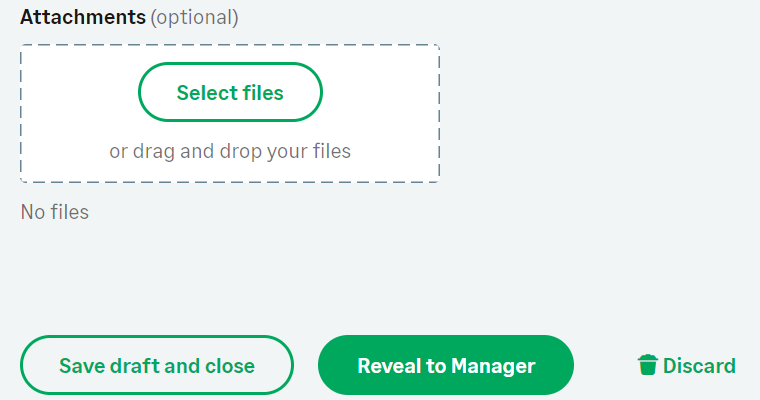
Task: Hit the Reveal to Manager button
Action: pyautogui.click(x=446, y=365)
